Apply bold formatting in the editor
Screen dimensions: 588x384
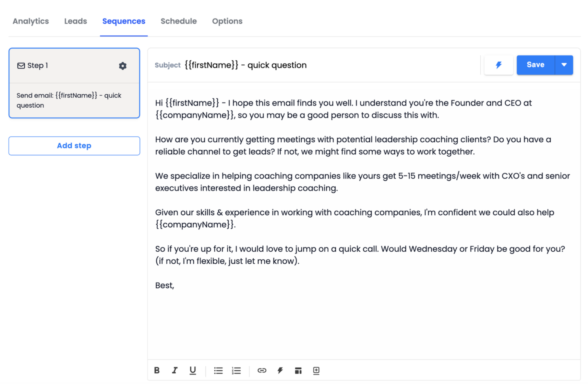pos(157,370)
